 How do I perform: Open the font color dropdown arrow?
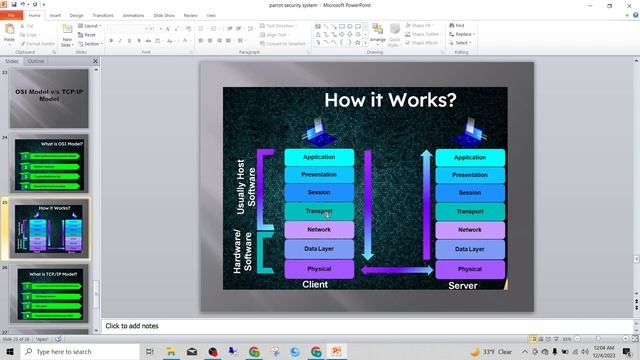click(x=190, y=41)
